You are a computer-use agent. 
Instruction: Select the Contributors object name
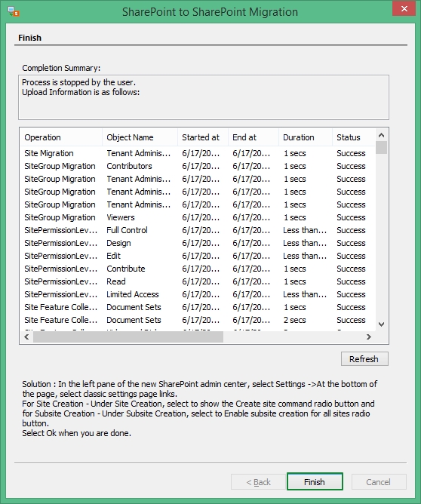pyautogui.click(x=129, y=166)
